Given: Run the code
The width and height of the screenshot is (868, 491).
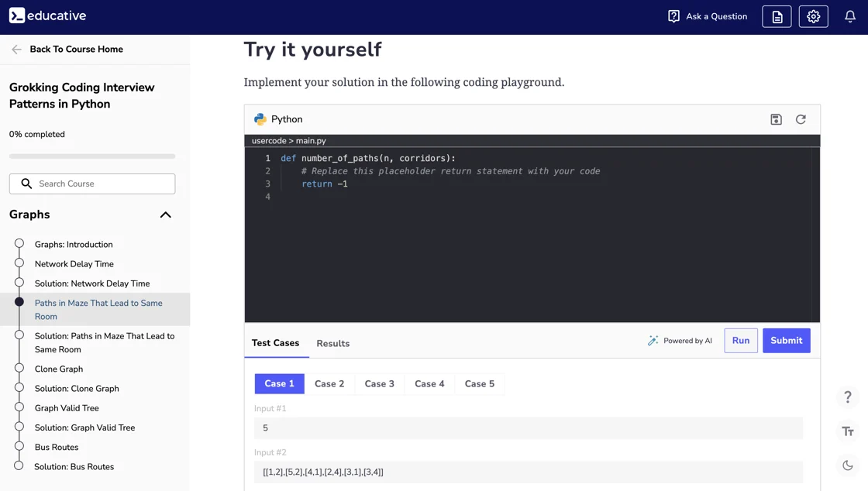Looking at the screenshot, I should 741,341.
